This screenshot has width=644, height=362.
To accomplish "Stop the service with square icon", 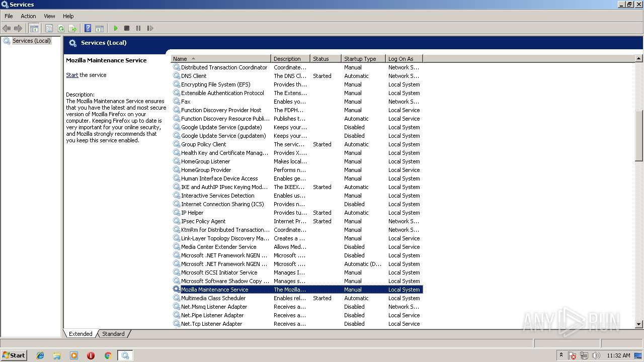I will tap(127, 28).
